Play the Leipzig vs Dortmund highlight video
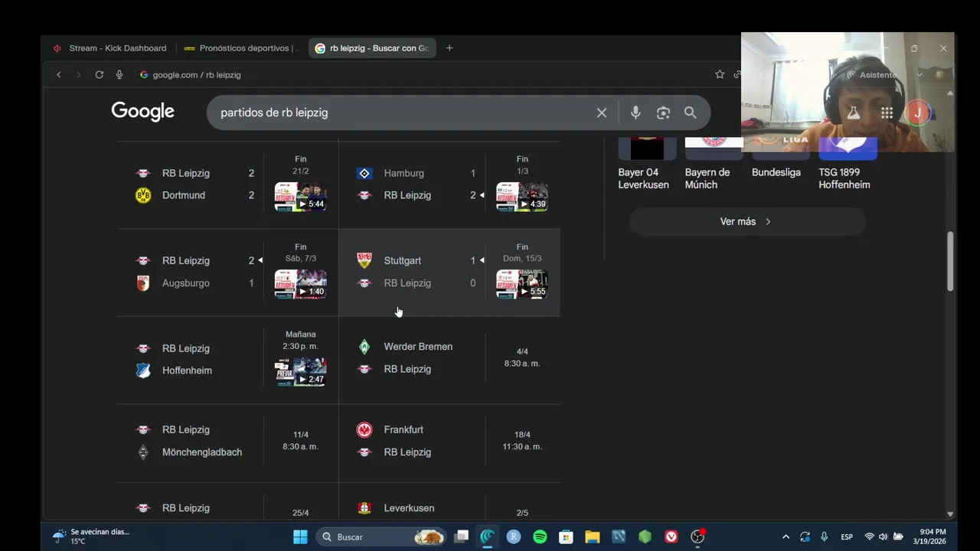This screenshot has height=551, width=980. pos(301,197)
